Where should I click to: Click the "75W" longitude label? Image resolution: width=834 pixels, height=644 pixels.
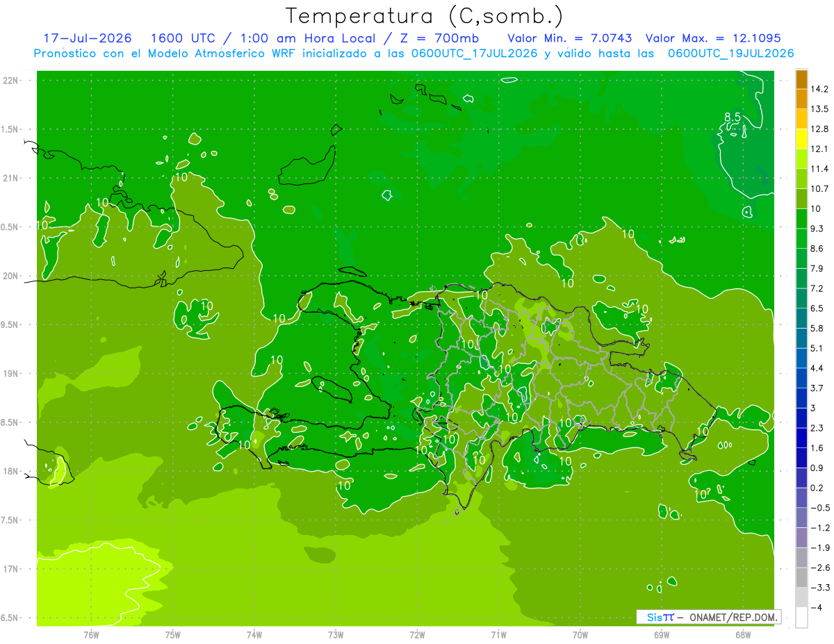pos(173,634)
